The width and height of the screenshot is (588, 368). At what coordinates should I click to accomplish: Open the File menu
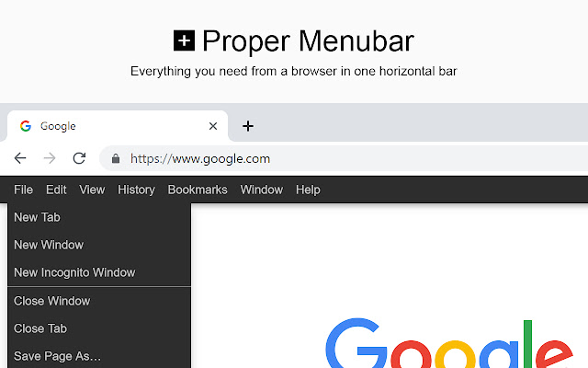23,190
